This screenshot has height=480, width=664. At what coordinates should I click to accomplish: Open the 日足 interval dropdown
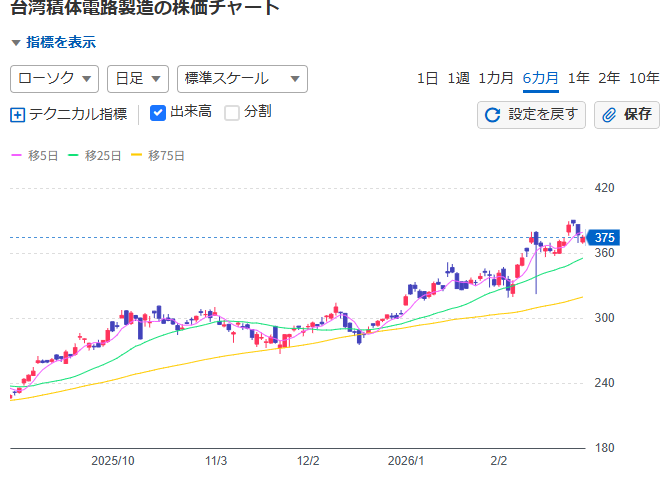(x=137, y=78)
